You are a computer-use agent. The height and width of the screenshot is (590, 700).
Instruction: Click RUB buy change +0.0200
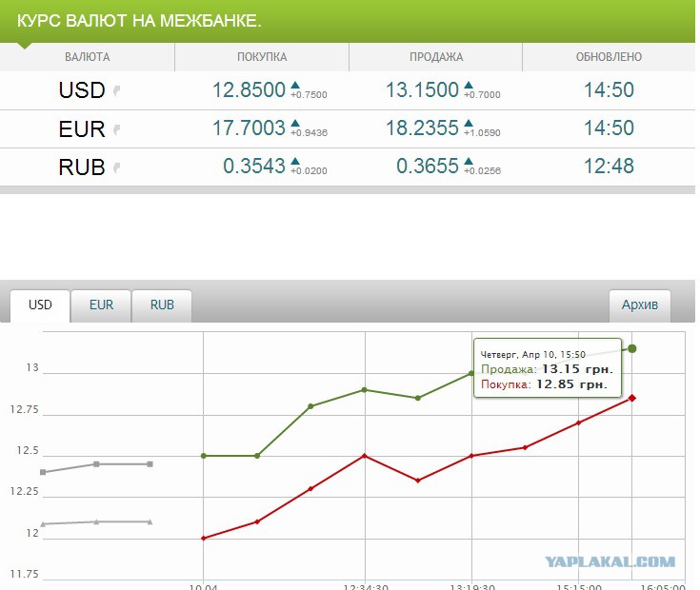tap(309, 170)
